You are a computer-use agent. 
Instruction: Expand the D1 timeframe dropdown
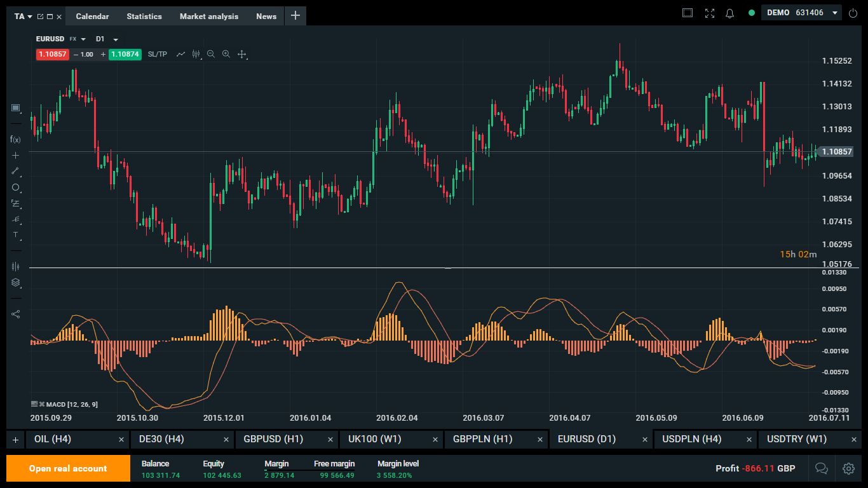click(116, 39)
